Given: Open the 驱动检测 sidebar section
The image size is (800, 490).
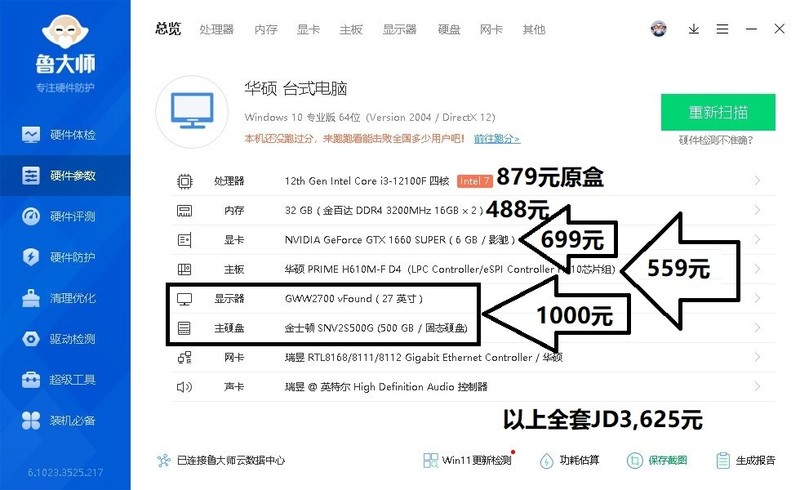Looking at the screenshot, I should [x=65, y=339].
